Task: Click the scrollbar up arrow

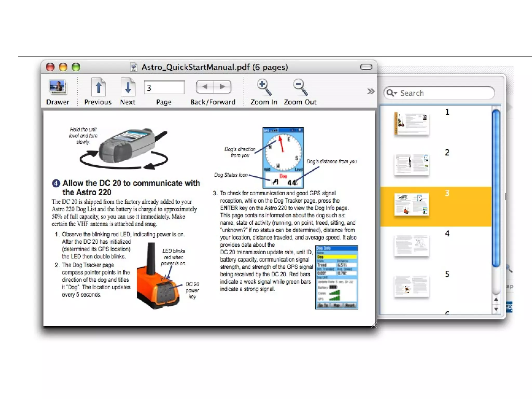Action: 496,300
